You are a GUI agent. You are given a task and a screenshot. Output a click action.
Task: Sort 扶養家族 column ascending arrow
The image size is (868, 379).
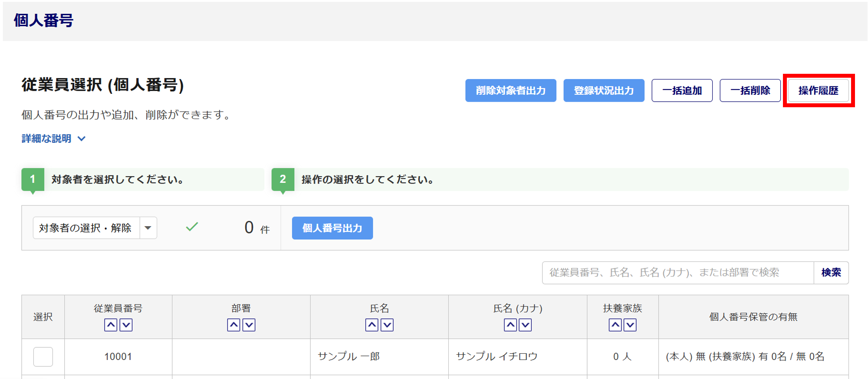point(615,325)
